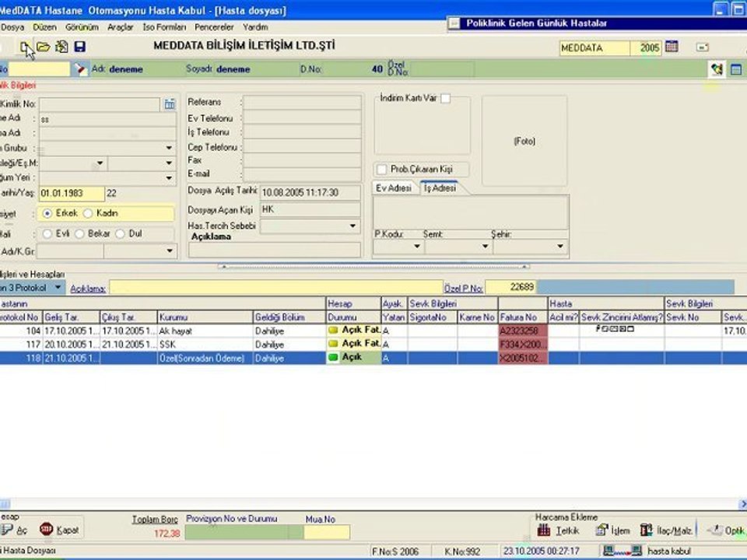Screen dimensions: 747x560
Task: Click the Poliklinik Gelen Günlük Hastalar window icon
Action: [454, 23]
